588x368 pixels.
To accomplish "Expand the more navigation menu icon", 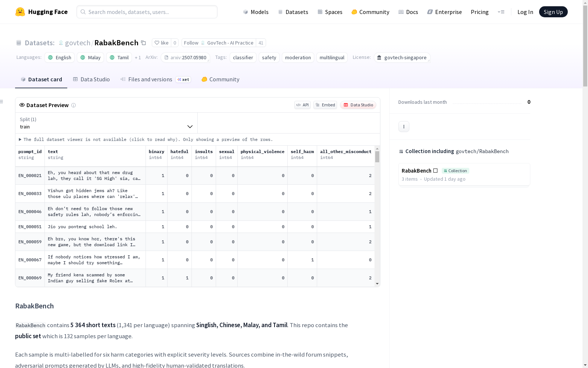I will (501, 12).
